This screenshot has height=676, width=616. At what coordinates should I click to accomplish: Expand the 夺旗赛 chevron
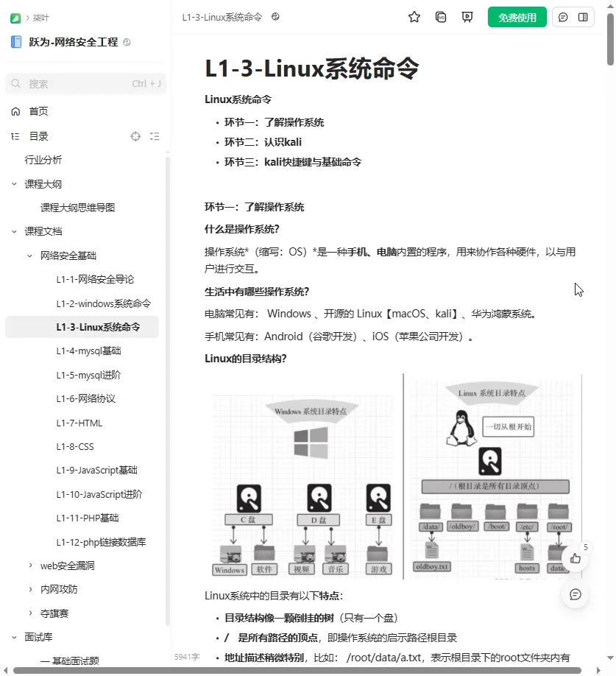click(x=30, y=613)
